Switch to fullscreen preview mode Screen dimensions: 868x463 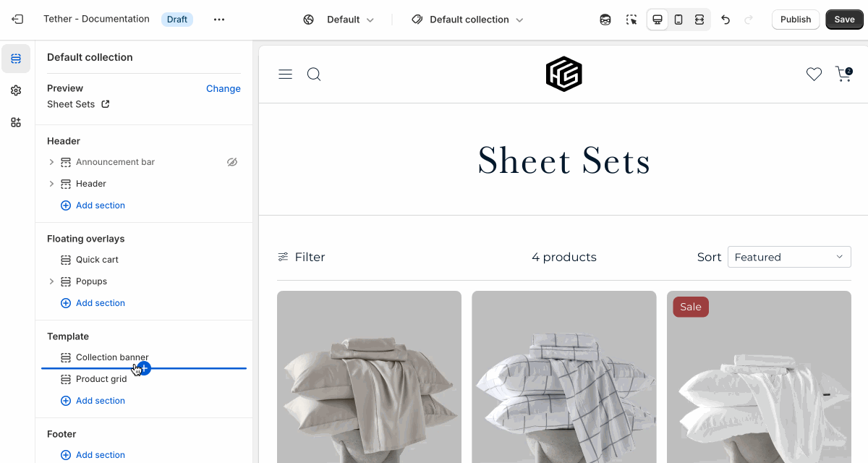[699, 20]
